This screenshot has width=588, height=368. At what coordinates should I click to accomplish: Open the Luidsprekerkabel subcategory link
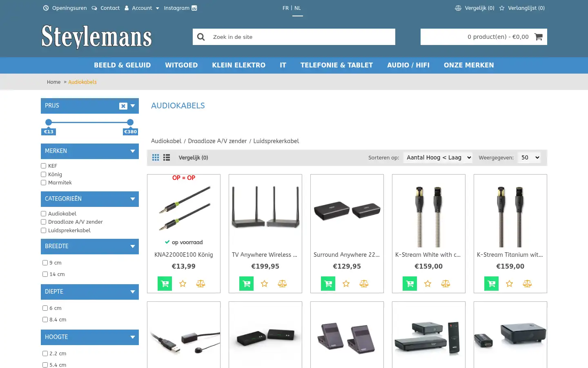(x=276, y=141)
